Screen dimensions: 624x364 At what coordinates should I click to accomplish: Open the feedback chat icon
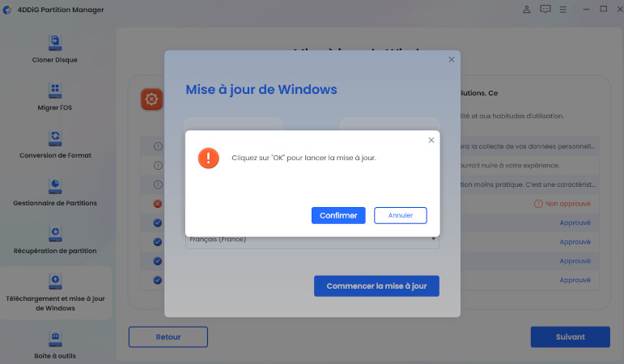(x=545, y=9)
